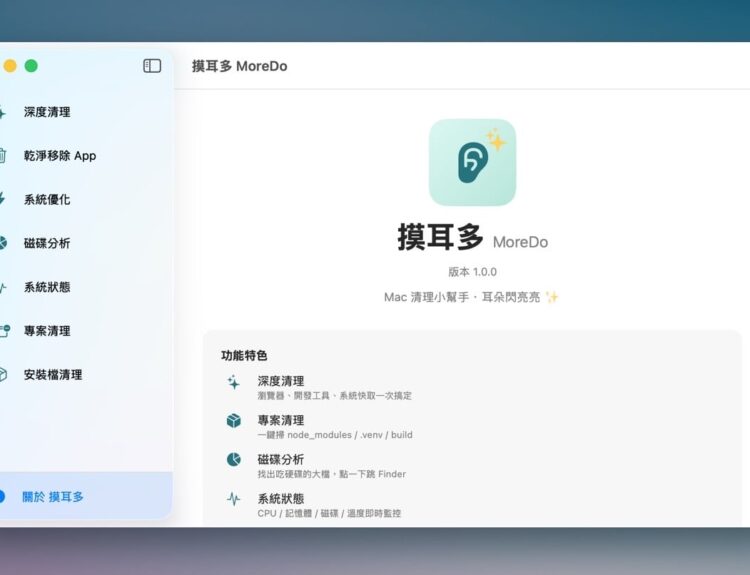Click the pie chart icon in feature list

pyautogui.click(x=233, y=460)
